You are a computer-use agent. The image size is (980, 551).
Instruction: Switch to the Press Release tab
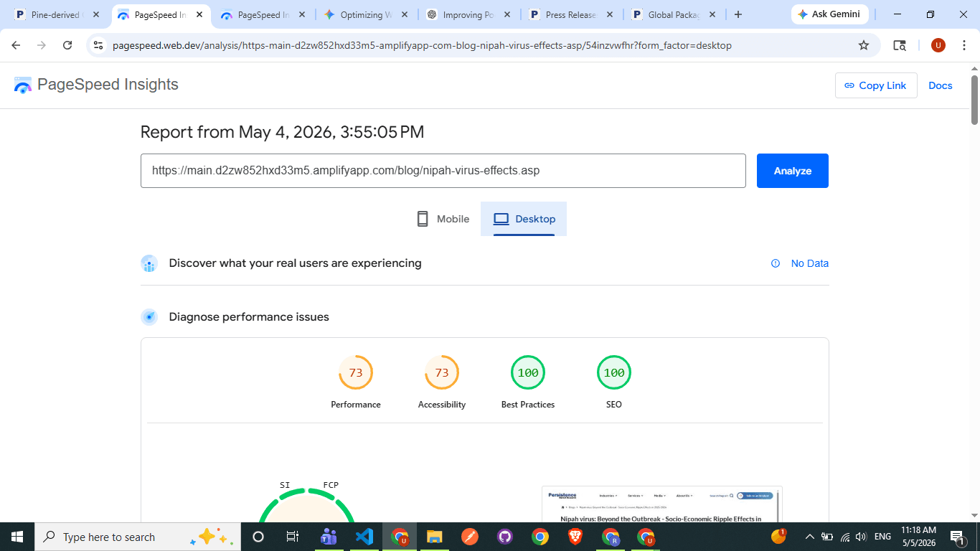tap(572, 14)
